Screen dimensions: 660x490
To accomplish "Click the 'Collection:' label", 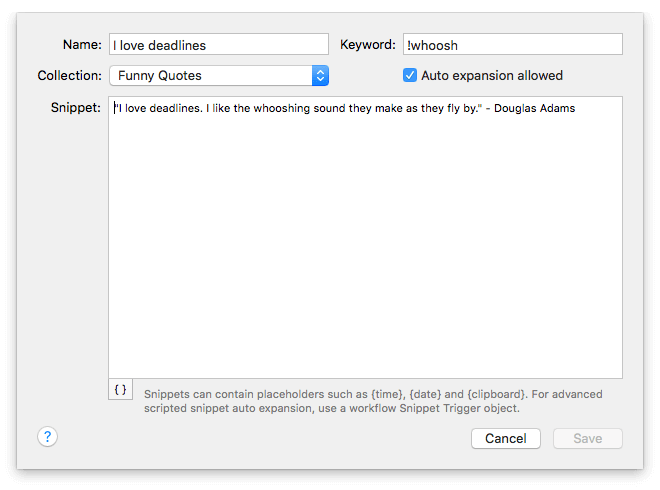I will [69, 75].
